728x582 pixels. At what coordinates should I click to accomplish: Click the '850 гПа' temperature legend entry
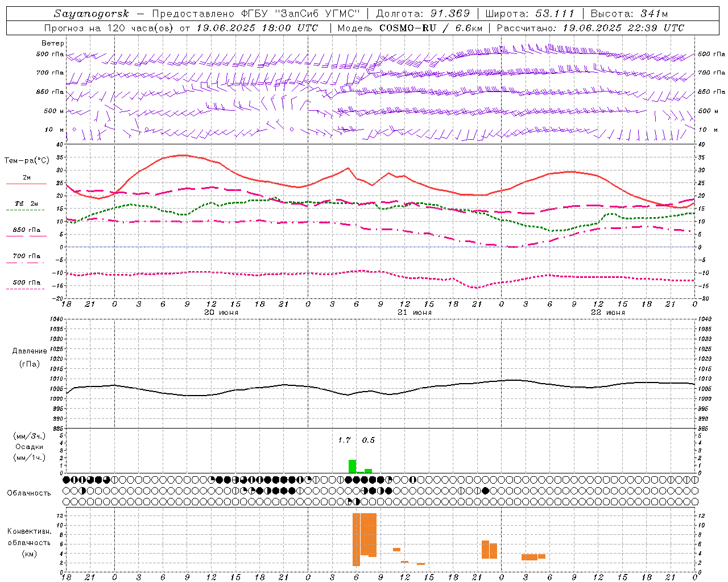click(x=26, y=230)
